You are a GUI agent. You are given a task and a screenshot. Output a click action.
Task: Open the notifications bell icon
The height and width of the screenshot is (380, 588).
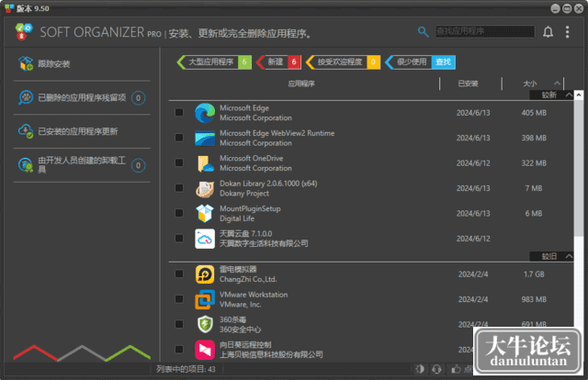point(548,32)
